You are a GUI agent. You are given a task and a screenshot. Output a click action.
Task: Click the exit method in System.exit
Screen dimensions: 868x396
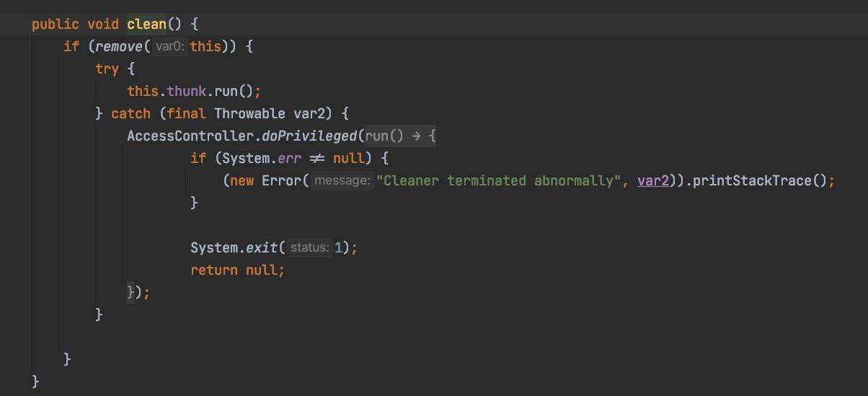click(x=262, y=247)
